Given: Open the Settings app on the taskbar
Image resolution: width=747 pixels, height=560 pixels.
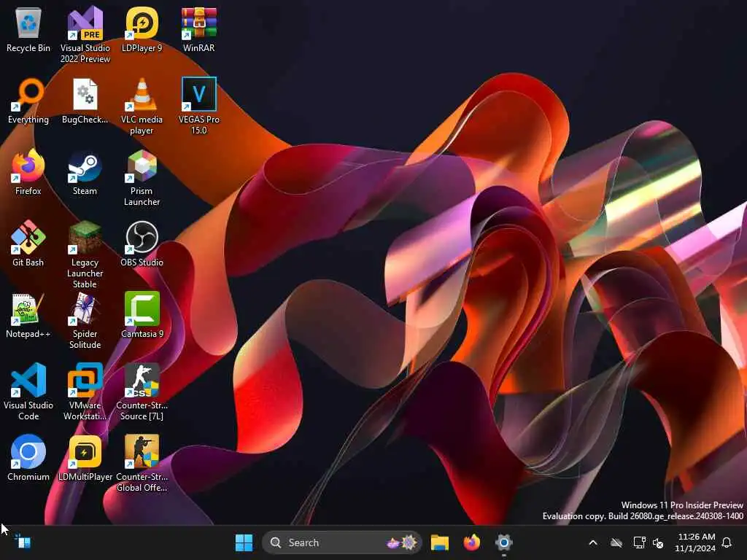Looking at the screenshot, I should pos(503,542).
